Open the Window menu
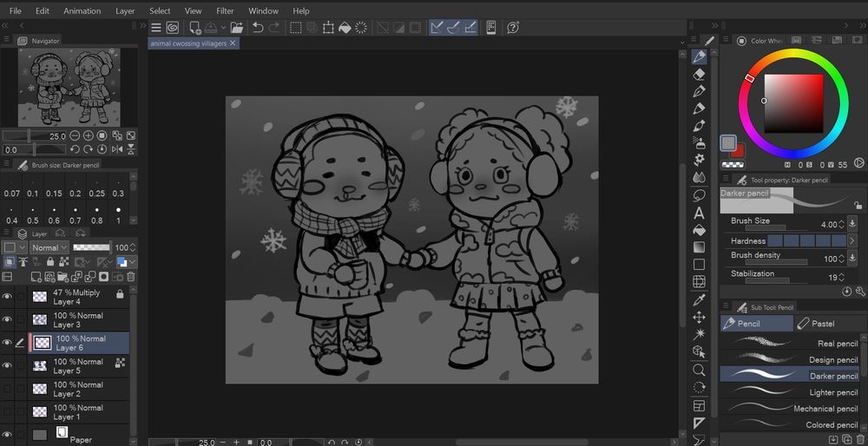The width and height of the screenshot is (868, 446). pos(263,10)
